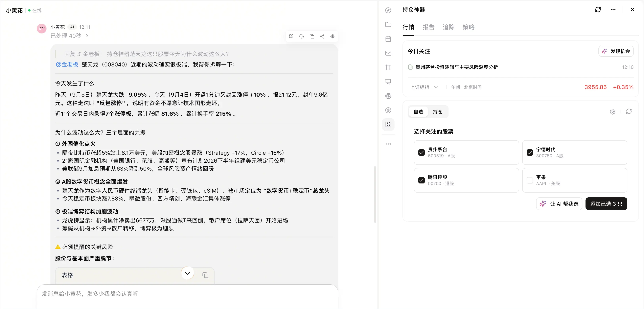Click the @金老板 mention link
644x309 pixels.
pyautogui.click(x=67, y=64)
